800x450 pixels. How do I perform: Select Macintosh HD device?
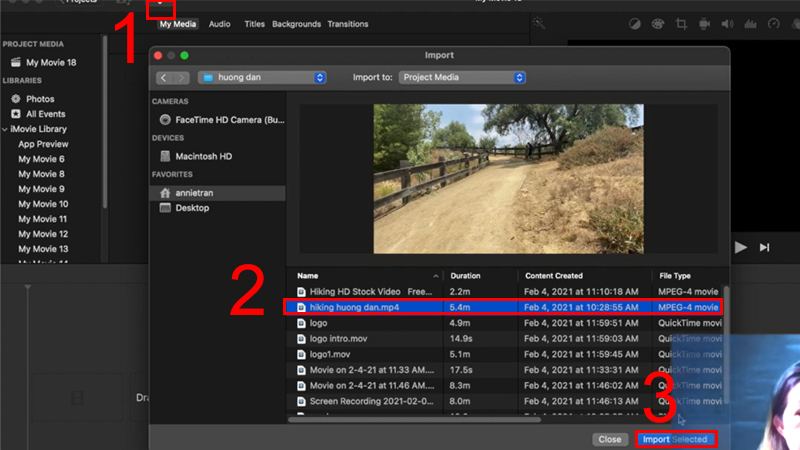[x=196, y=156]
